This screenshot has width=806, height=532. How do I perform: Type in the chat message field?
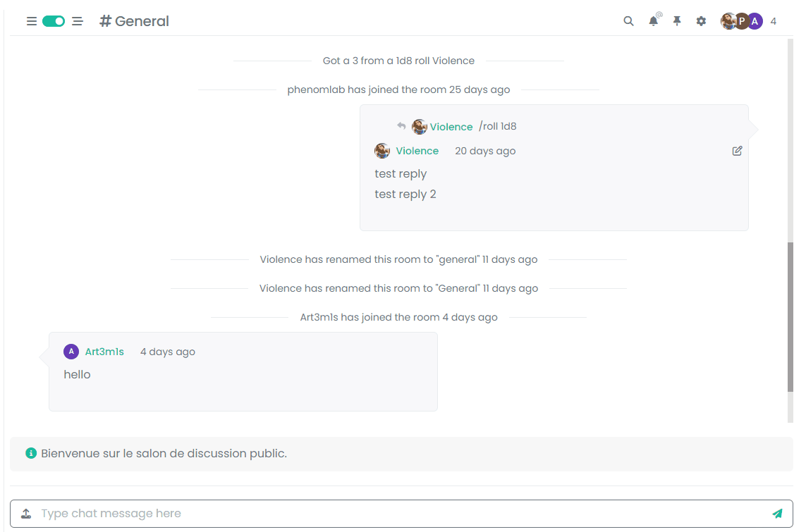[x=402, y=514]
